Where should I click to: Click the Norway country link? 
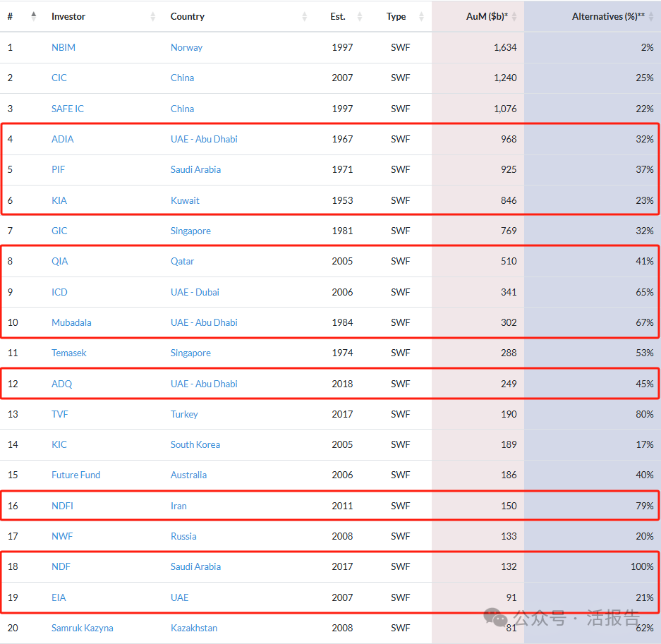(186, 47)
